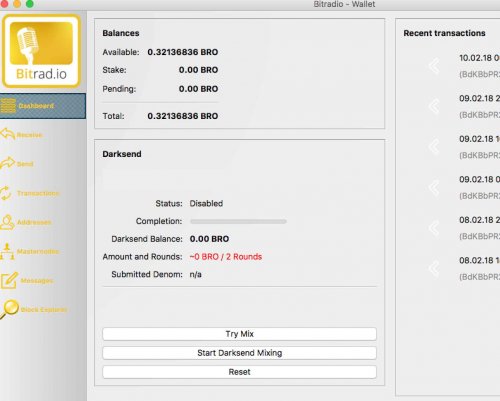This screenshot has width=500, height=401.
Task: Go to the Masternodes menu label
Action: pyautogui.click(x=38, y=251)
